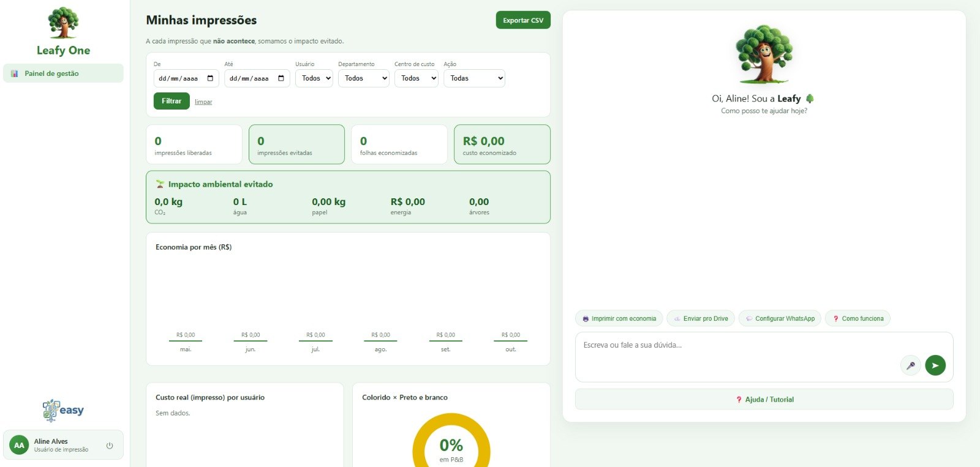Click the Painel de gestão chart icon

(15, 73)
